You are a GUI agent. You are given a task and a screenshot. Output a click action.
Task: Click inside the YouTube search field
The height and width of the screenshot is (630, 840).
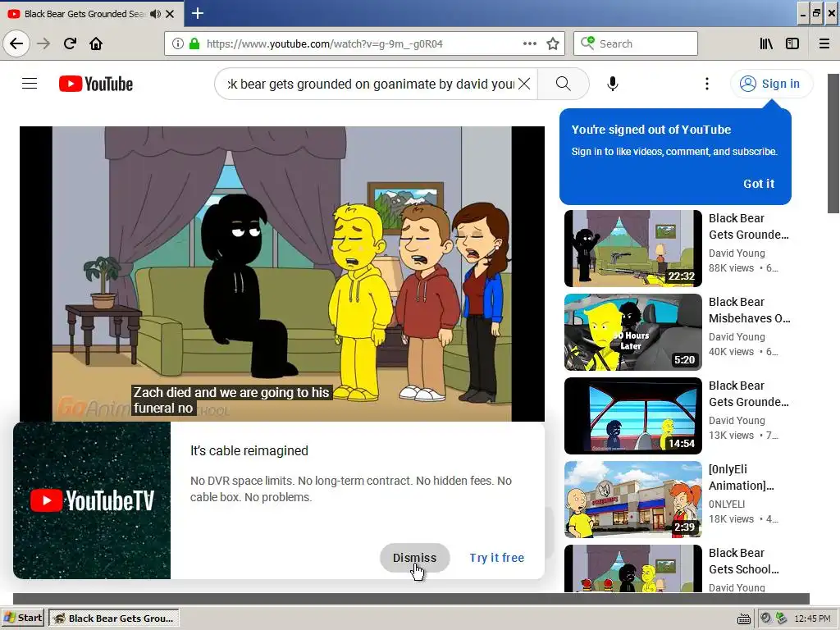(370, 84)
